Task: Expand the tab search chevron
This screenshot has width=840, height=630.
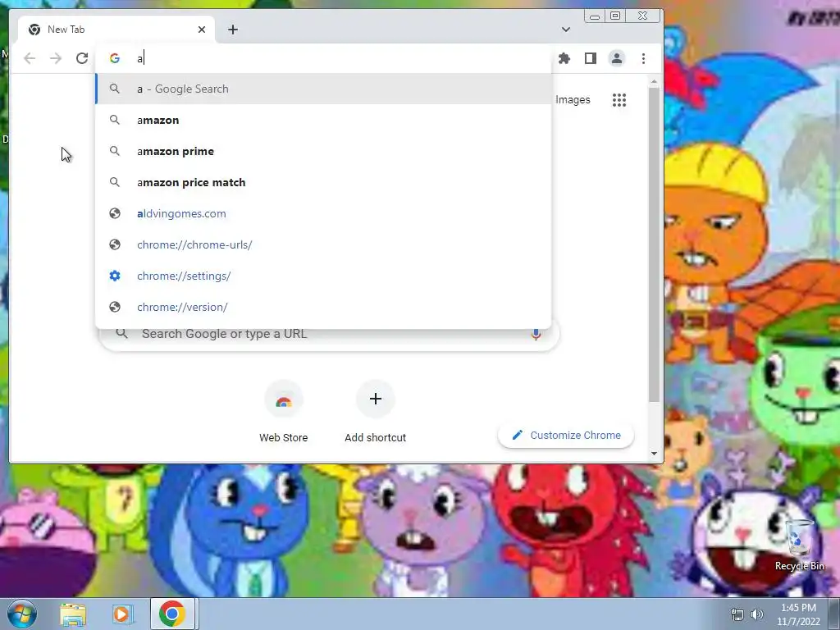Action: [566, 30]
